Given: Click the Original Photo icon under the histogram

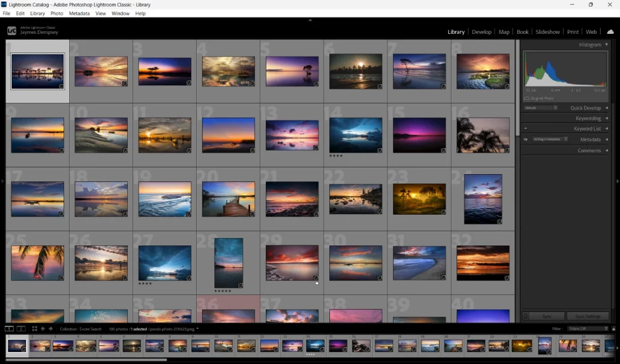Looking at the screenshot, I should pos(526,98).
